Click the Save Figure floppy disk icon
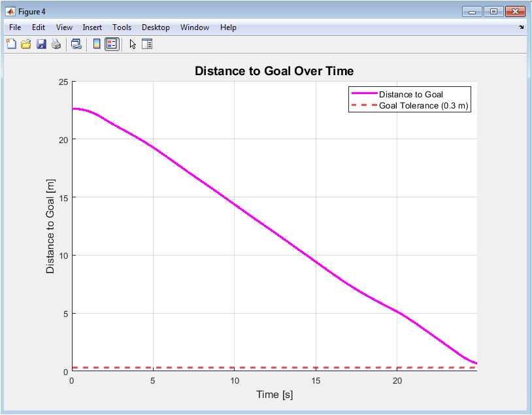532x415 pixels. point(41,44)
